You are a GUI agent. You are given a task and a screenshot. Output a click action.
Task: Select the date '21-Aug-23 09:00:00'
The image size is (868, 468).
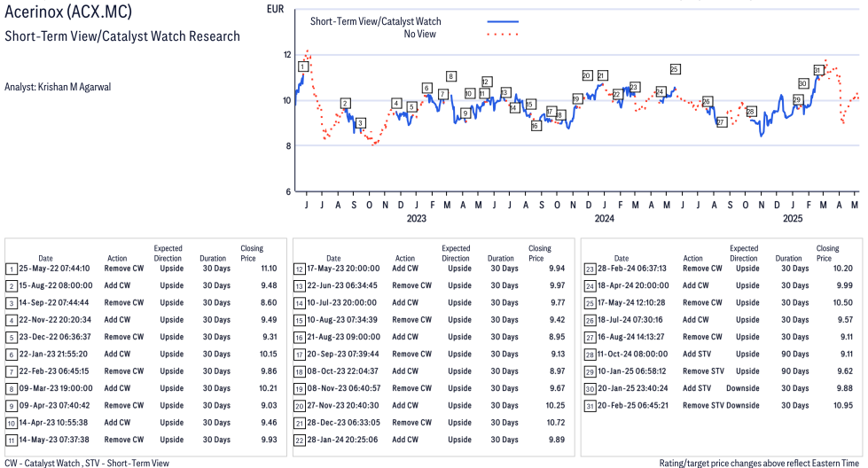coord(343,337)
